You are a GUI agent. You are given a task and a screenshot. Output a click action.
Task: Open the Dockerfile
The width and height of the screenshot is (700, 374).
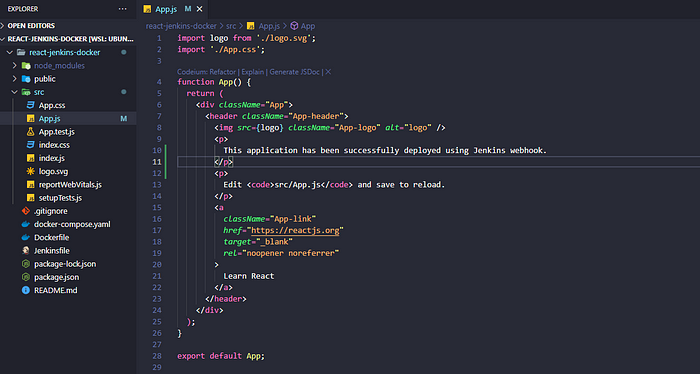[x=51, y=237]
